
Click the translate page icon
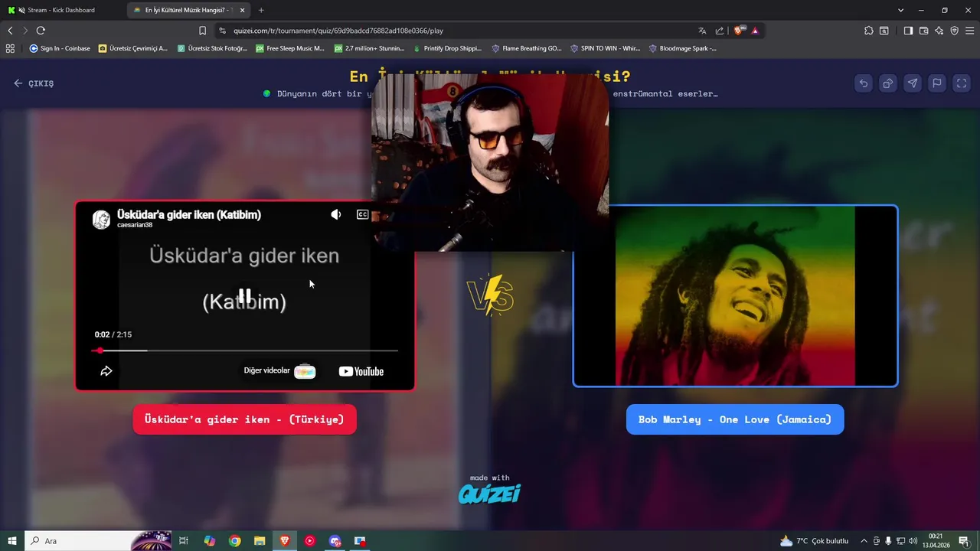(x=702, y=31)
